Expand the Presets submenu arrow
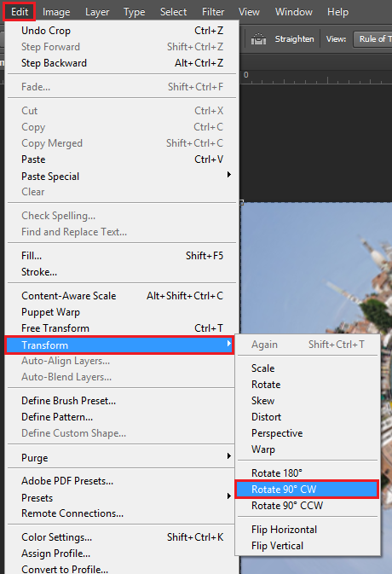 (x=229, y=496)
